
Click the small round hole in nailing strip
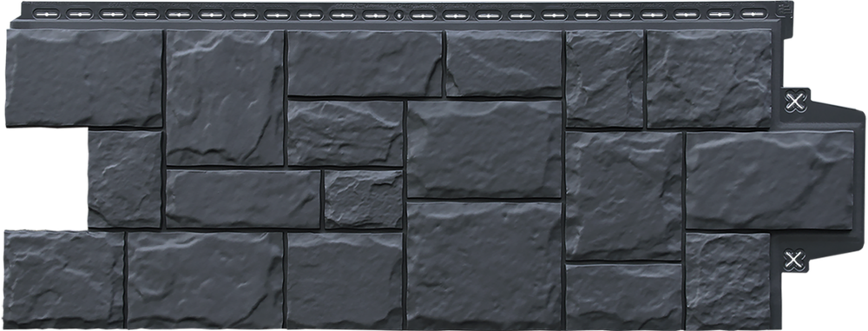point(398,15)
